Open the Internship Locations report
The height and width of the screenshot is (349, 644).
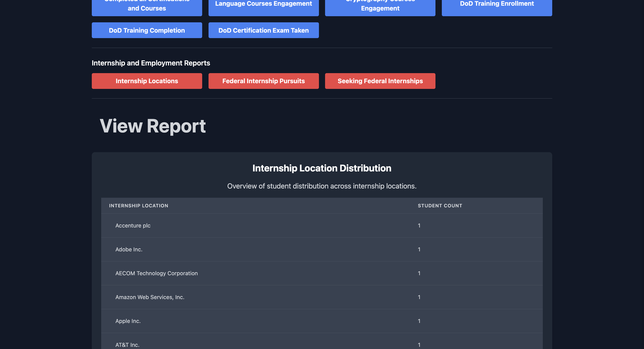147,81
